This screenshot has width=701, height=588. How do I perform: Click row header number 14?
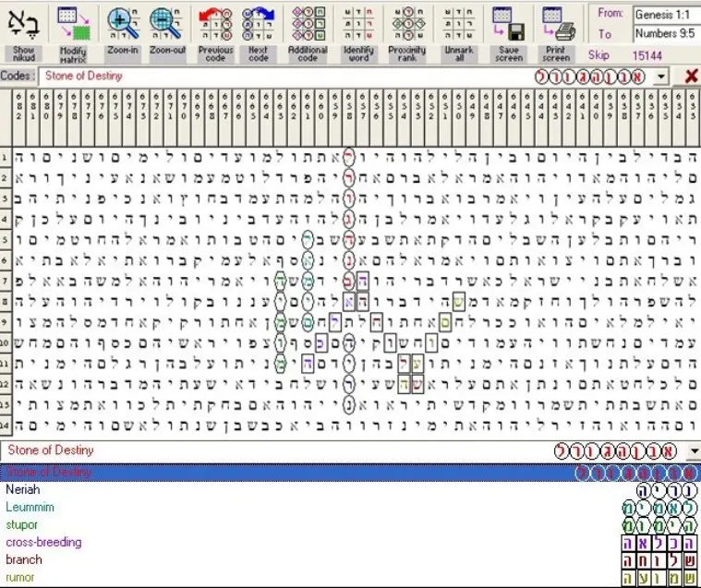(x=5, y=426)
